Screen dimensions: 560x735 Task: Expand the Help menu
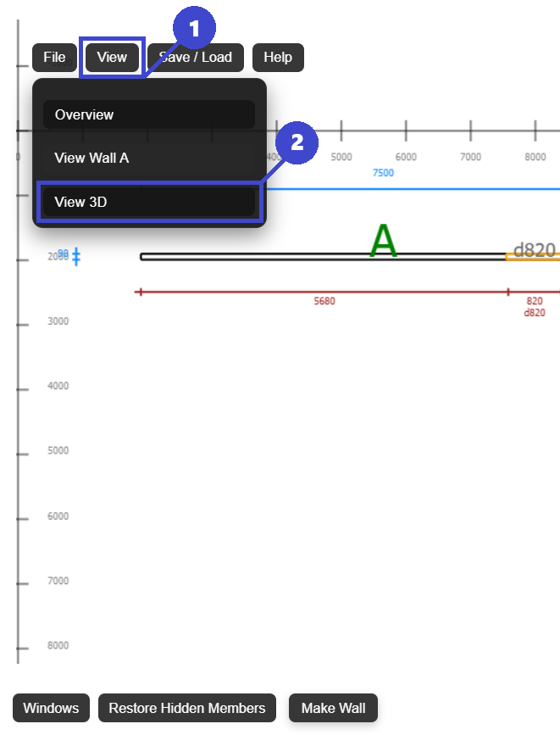[278, 58]
